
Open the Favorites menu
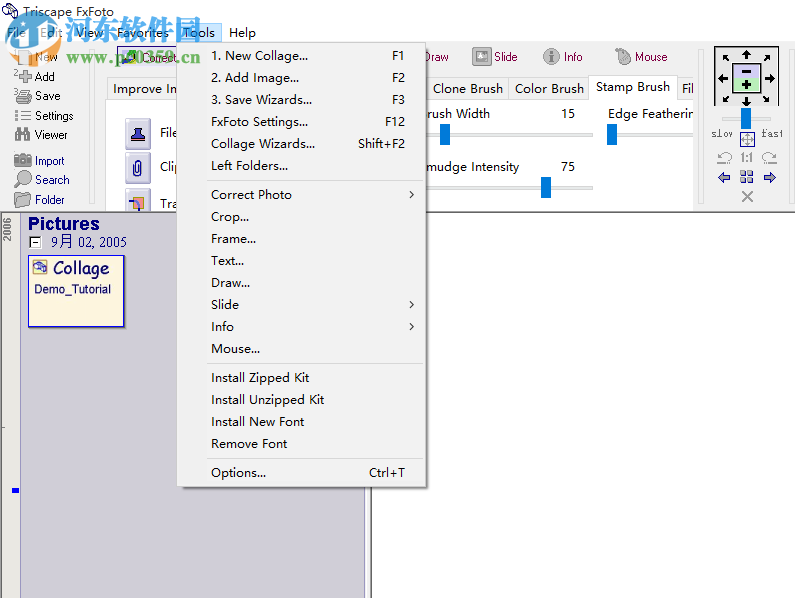[142, 33]
